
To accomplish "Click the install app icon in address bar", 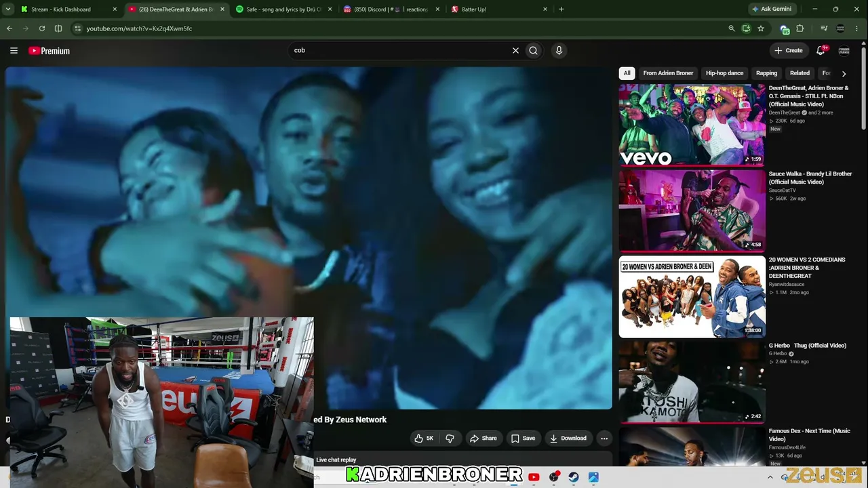I will [746, 28].
